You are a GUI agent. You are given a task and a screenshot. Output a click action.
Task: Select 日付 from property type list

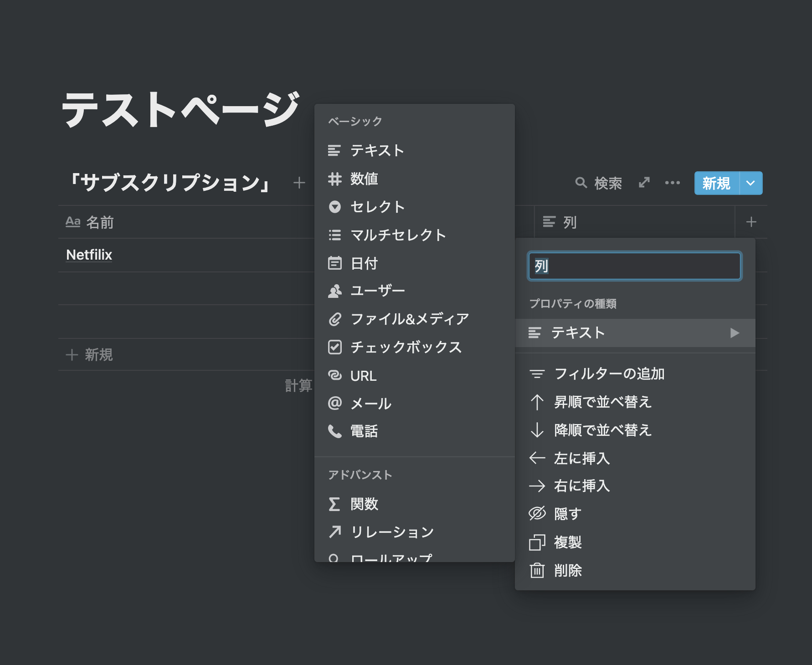pos(364,263)
